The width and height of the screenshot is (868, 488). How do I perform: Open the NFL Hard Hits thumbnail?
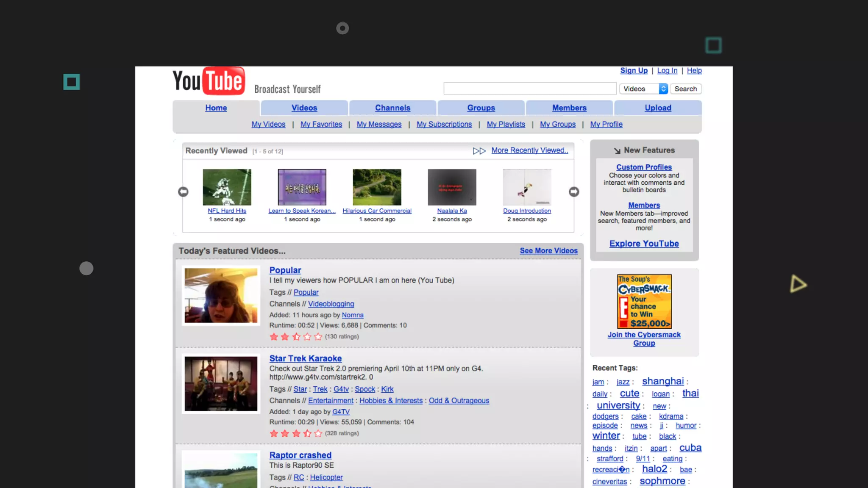227,187
